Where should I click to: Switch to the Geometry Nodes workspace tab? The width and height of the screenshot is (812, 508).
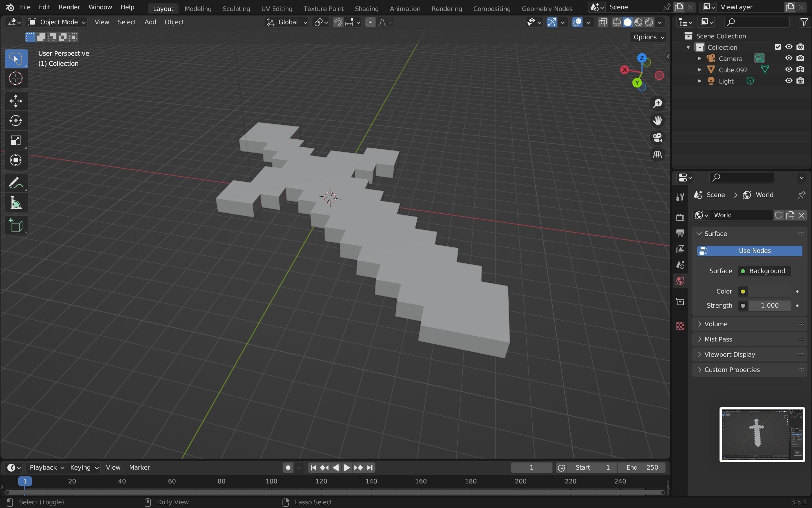pyautogui.click(x=547, y=8)
